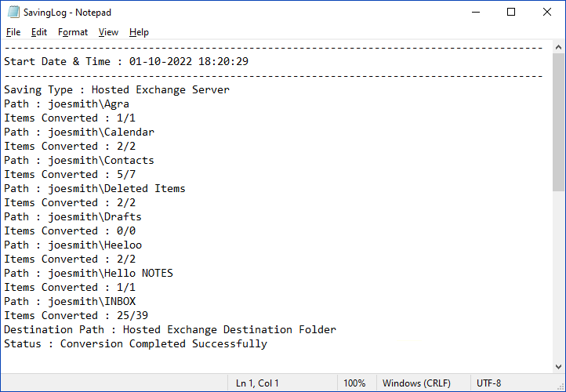The width and height of the screenshot is (566, 392).
Task: Open the File menu
Action: [13, 32]
